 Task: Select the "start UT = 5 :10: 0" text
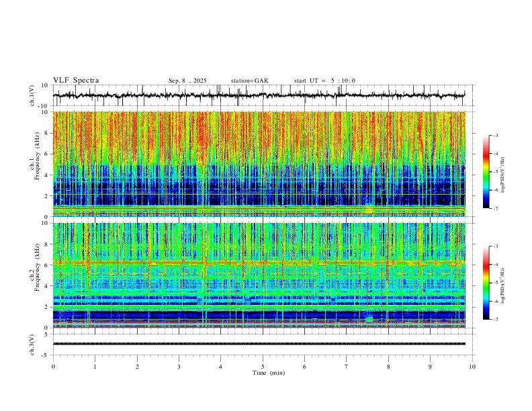coord(324,81)
